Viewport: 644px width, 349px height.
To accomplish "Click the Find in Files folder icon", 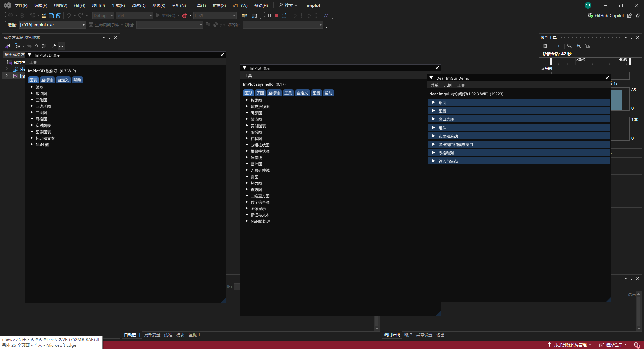I will point(244,16).
